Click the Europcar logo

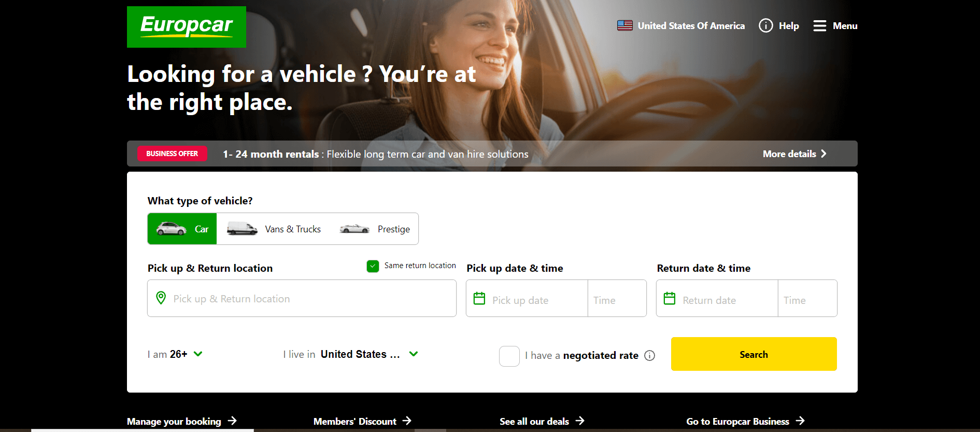point(187,27)
